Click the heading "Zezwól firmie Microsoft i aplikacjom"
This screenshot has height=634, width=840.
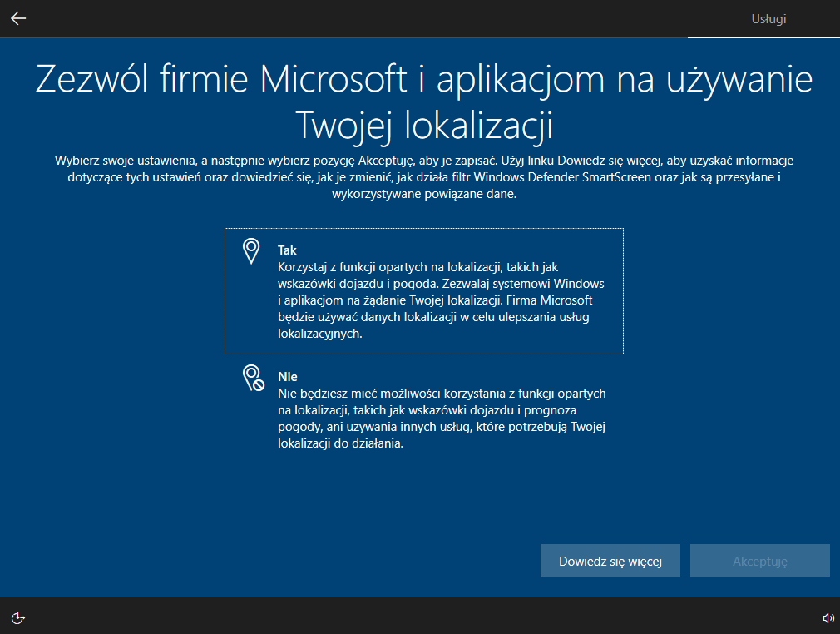pyautogui.click(x=424, y=102)
